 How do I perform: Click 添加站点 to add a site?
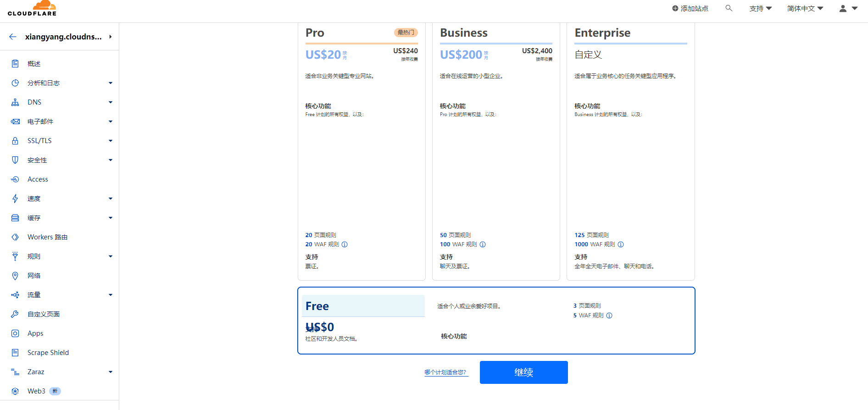[x=690, y=8]
